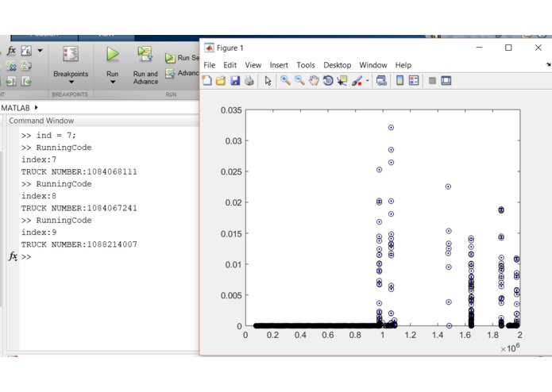This screenshot has width=552, height=392.
Task: Click the y-axis label 0.035
Action: click(231, 110)
